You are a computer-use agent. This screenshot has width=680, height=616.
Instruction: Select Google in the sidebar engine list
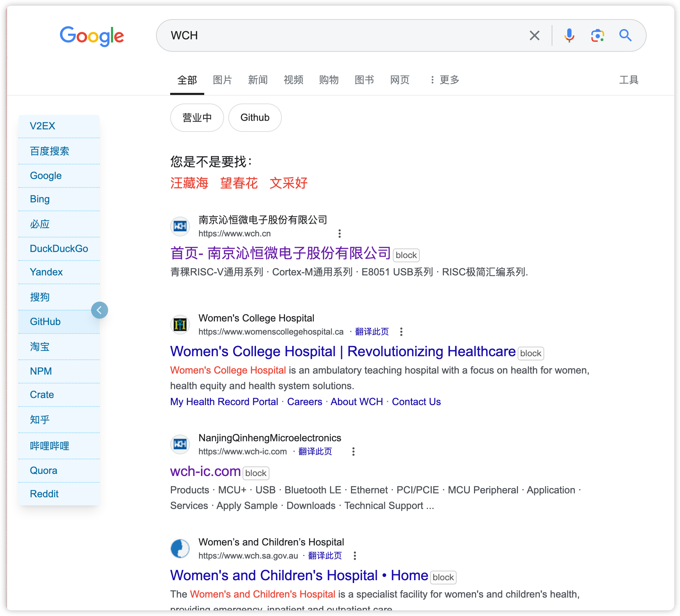[59, 176]
